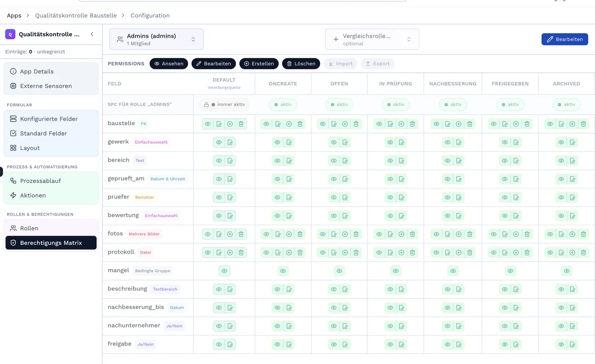Open the Rollen page

[51, 228]
